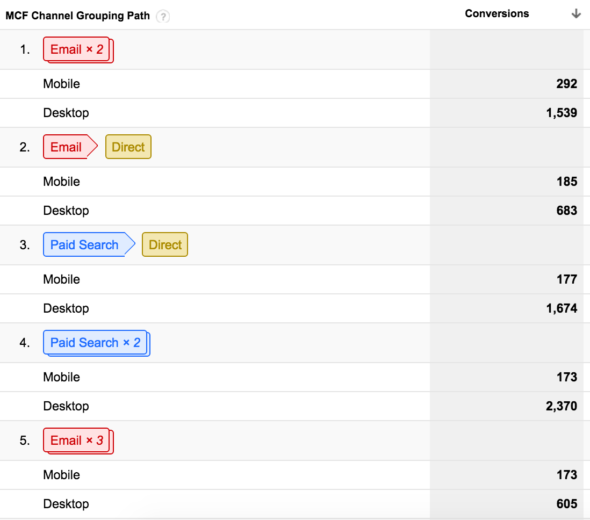Select Paid Search tag in row 3
Screen dimensions: 590x520
89,245
